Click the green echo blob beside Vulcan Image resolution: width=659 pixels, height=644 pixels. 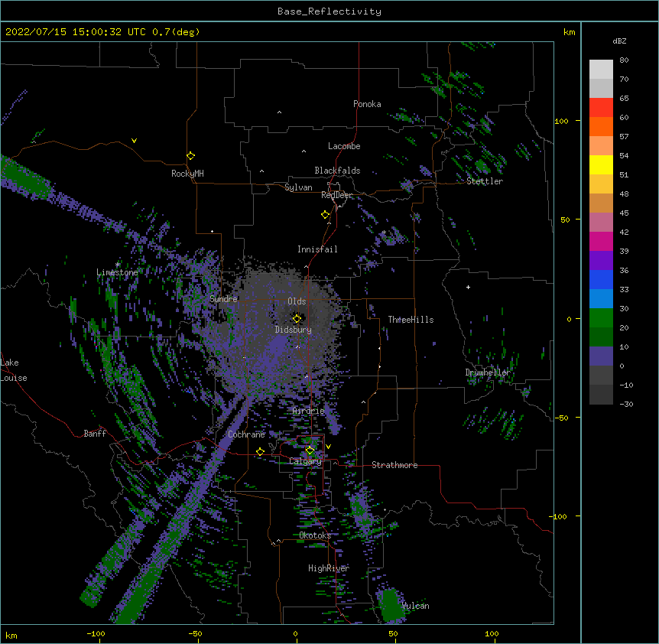tap(391, 604)
